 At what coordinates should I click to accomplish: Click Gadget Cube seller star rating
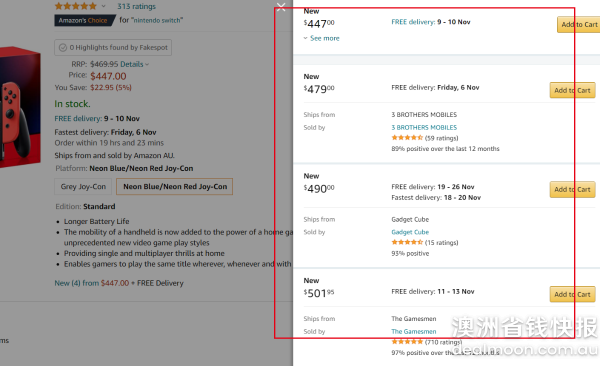(x=407, y=242)
